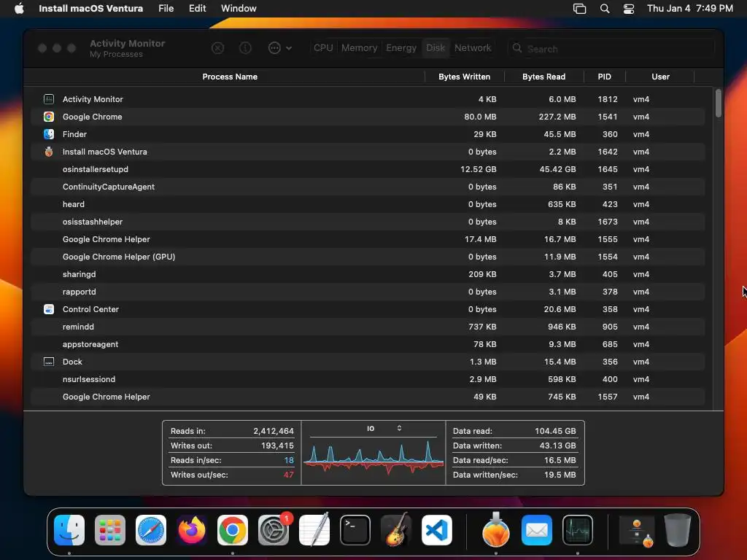
Task: Click the 227.2 MB bytes read value
Action: [x=557, y=117]
